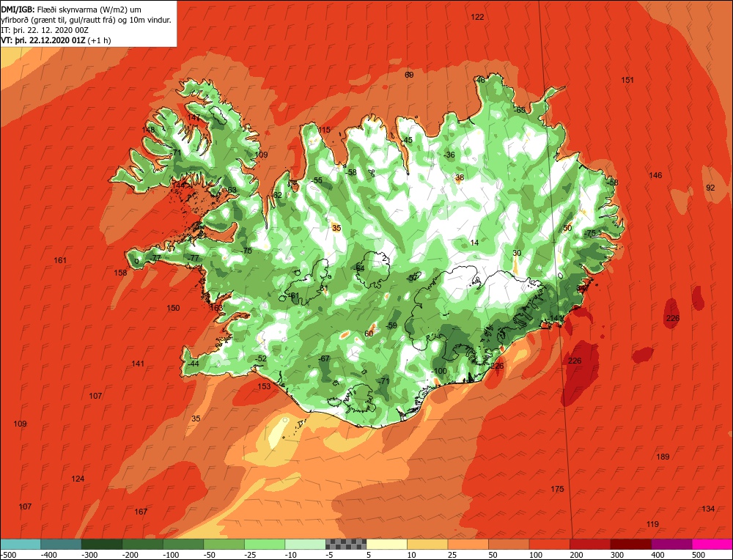Click the value -55 in northwest Iceland

[x=317, y=180]
